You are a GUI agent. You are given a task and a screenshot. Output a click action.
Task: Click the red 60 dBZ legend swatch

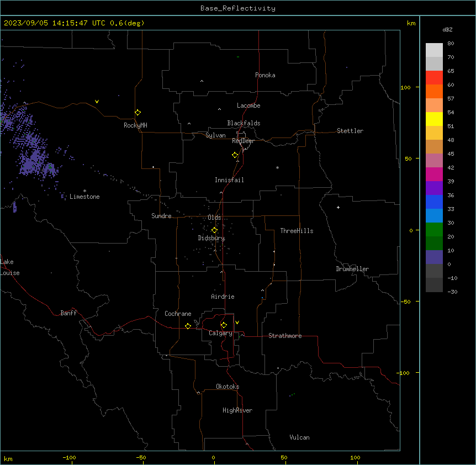(x=434, y=78)
